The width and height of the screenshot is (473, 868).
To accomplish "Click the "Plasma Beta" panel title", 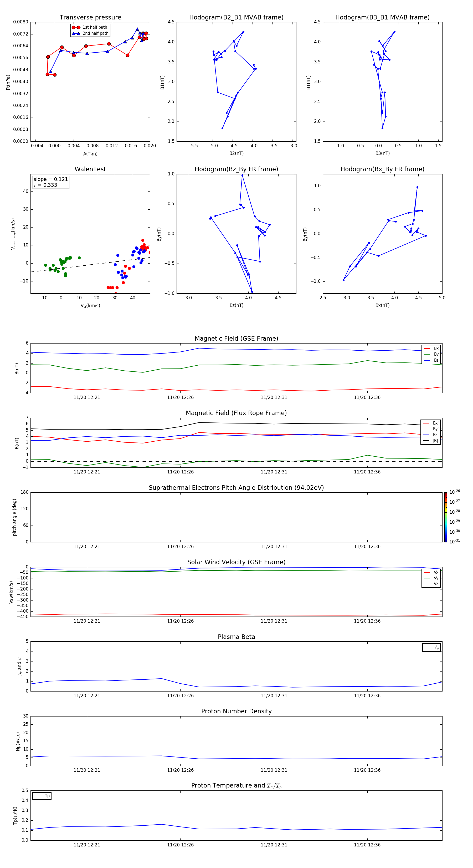I will click(x=236, y=637).
